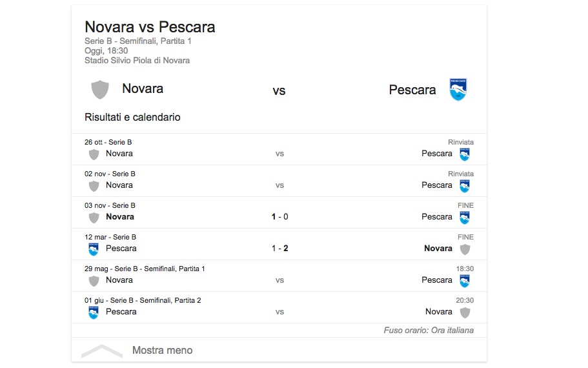This screenshot has height=368, width=588.
Task: Click Novara shield in 01 giu semifinal row
Action: 465,312
